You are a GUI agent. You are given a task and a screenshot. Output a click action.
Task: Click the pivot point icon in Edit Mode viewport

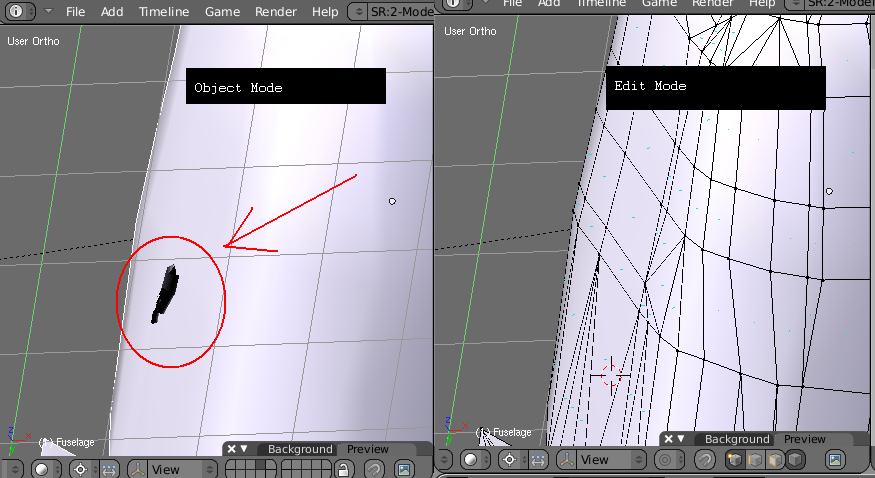(509, 460)
